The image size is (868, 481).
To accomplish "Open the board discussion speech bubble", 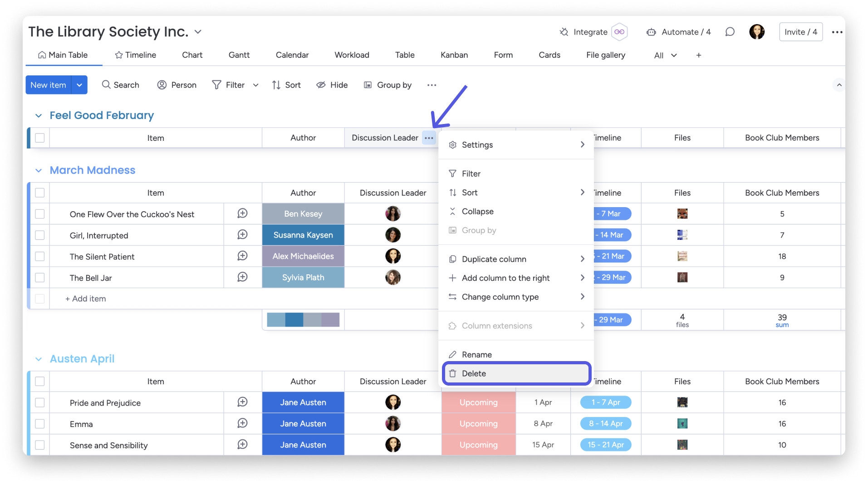I will tap(730, 32).
